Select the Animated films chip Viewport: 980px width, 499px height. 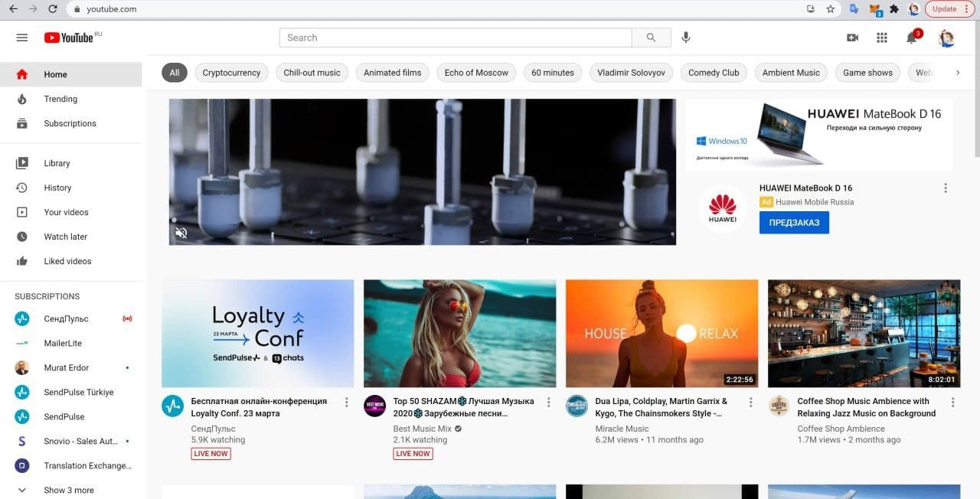pyautogui.click(x=392, y=73)
